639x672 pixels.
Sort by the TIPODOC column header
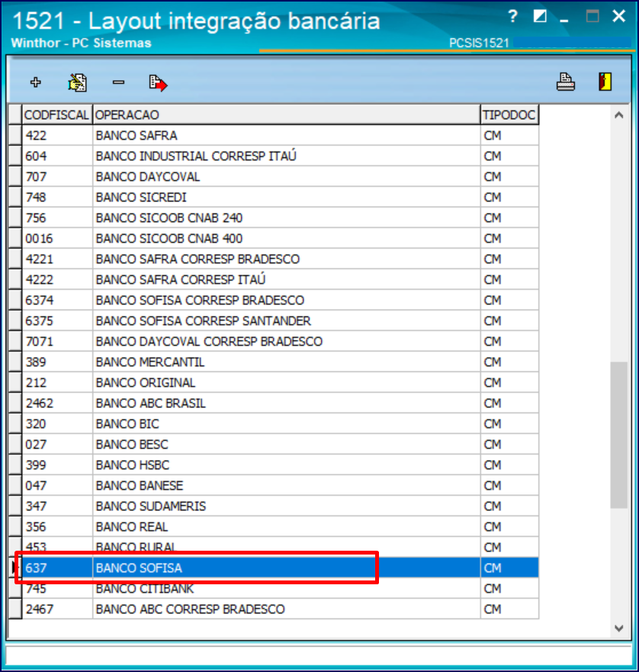tap(509, 115)
